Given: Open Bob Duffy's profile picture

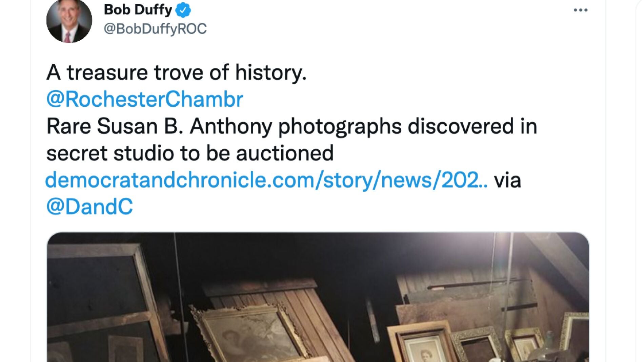Looking at the screenshot, I should click(x=69, y=21).
